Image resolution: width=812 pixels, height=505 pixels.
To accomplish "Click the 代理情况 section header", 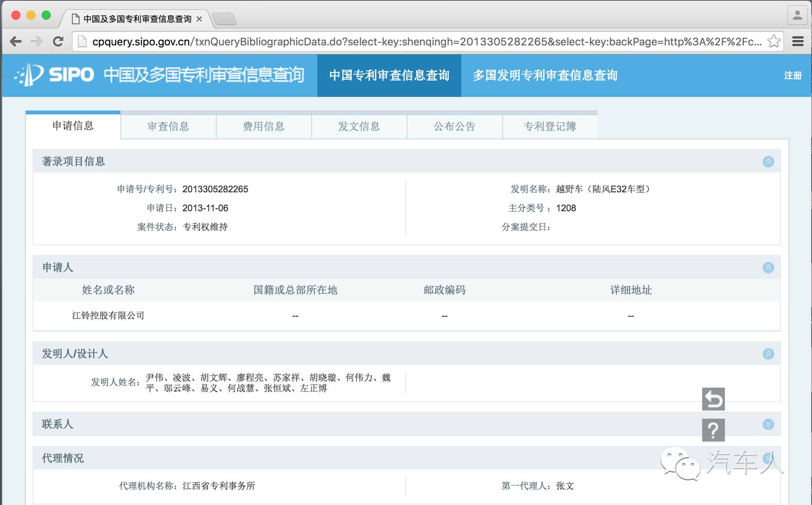I will tap(406, 458).
